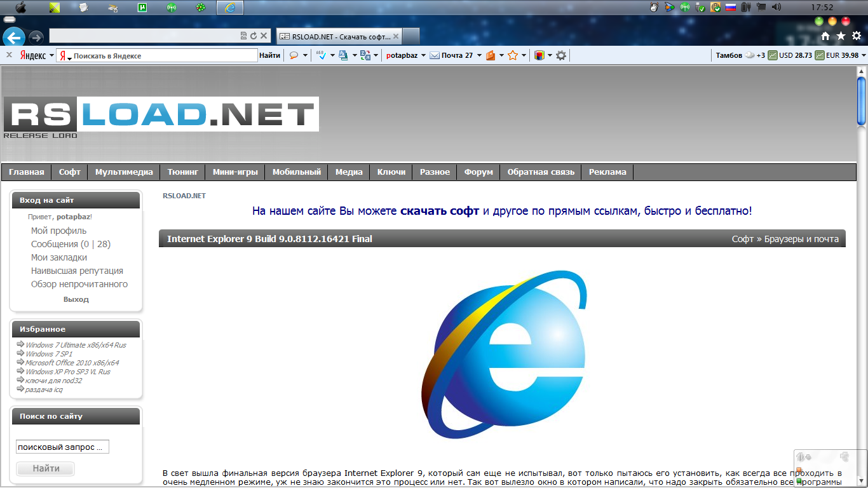The image size is (868, 488).
Task: Switch to the RSLOAD.NET browser tab
Action: click(x=339, y=36)
